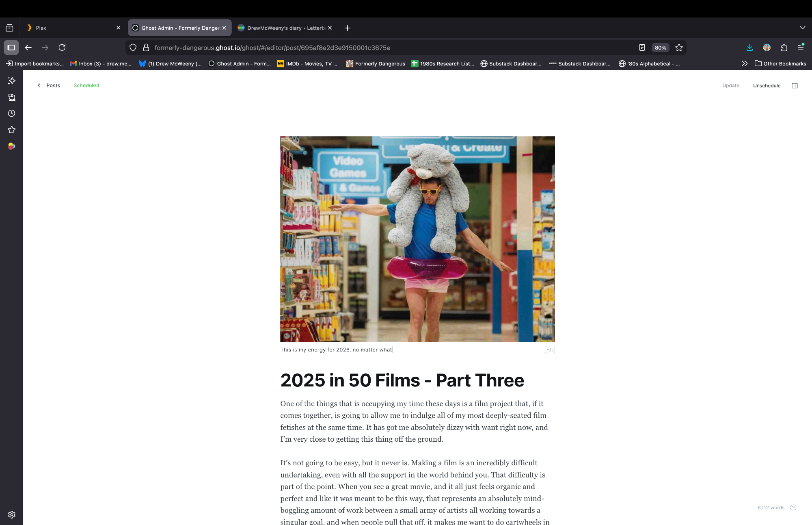Switch to the Plex tab

tap(69, 28)
